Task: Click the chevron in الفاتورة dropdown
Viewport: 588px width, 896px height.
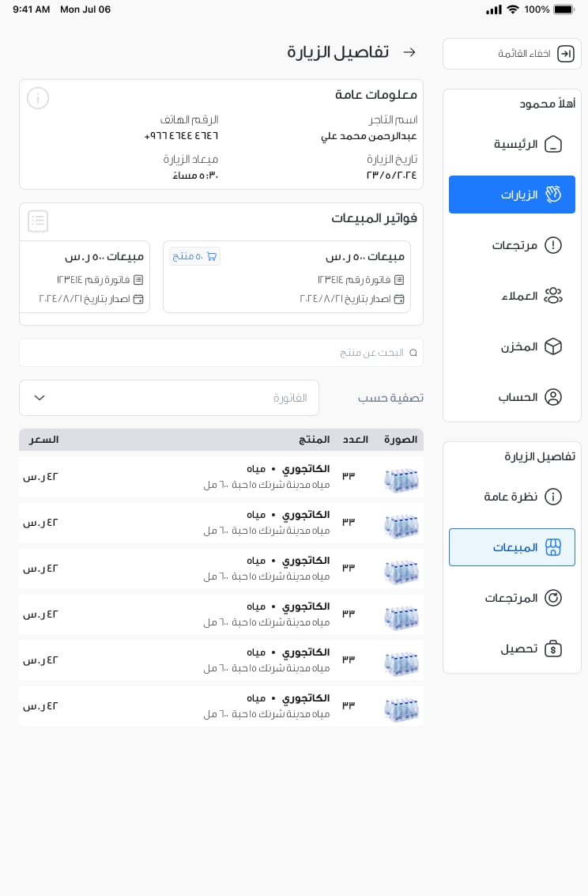Action: 40,398
